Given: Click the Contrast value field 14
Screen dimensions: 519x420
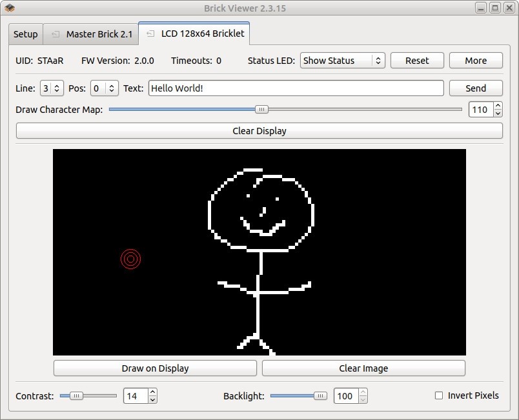Looking at the screenshot, I should tap(136, 396).
